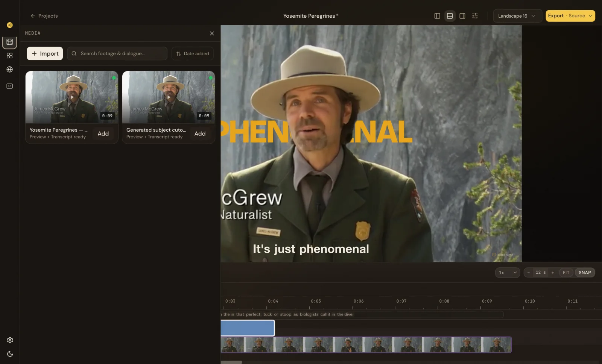Click the 12 s zoom value
The image size is (602, 364).
[541, 273]
